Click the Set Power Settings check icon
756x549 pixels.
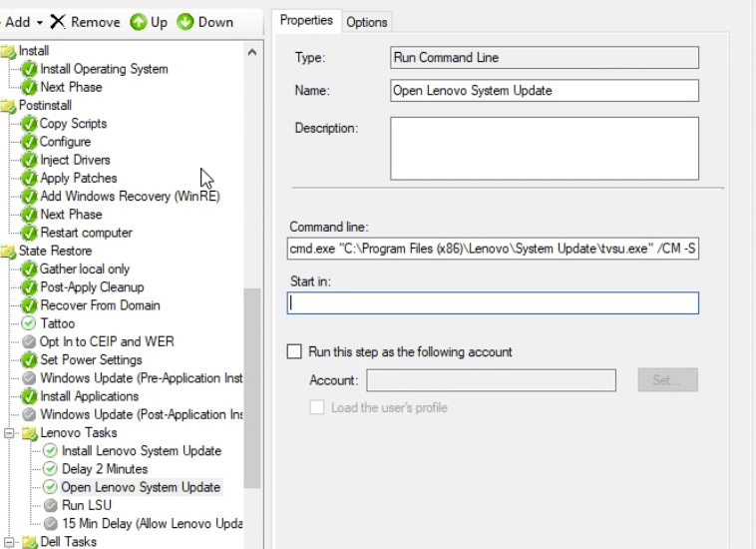coord(29,360)
